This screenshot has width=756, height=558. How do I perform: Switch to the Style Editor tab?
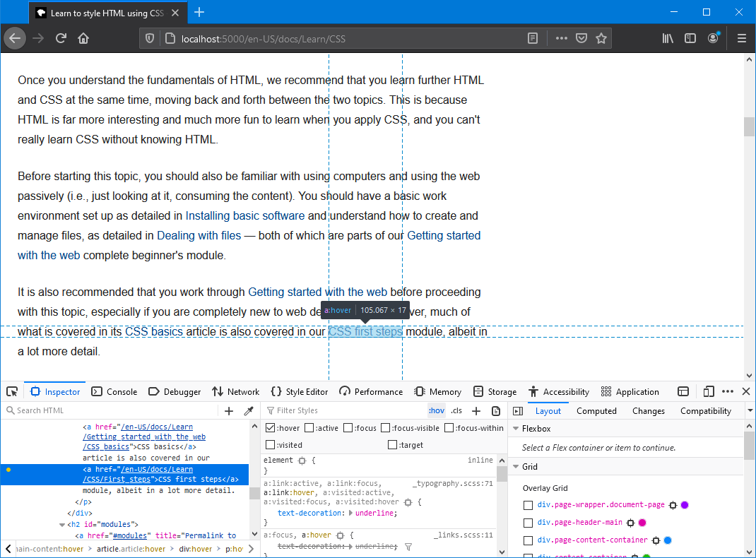[300, 392]
